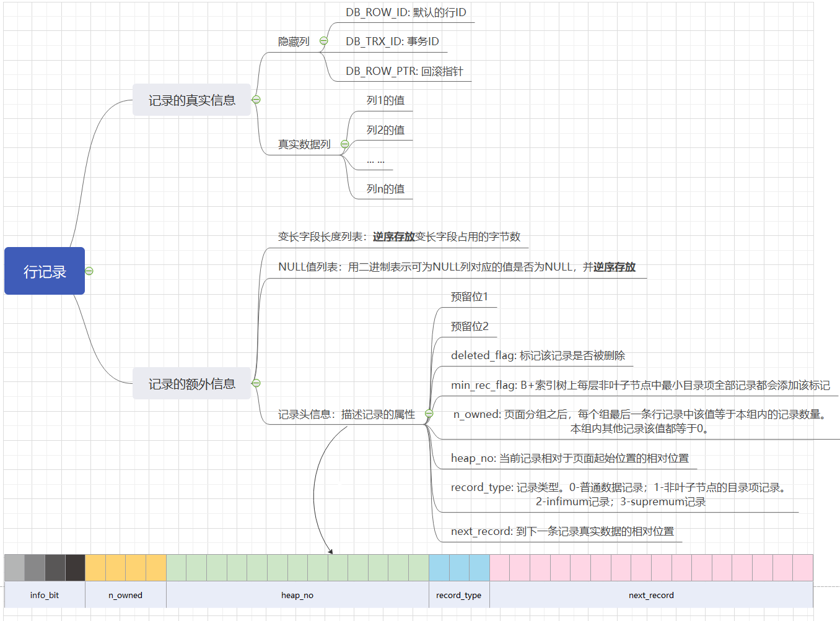
Task: Collapse the 记录头信息 branch toggle
Action: [x=429, y=414]
